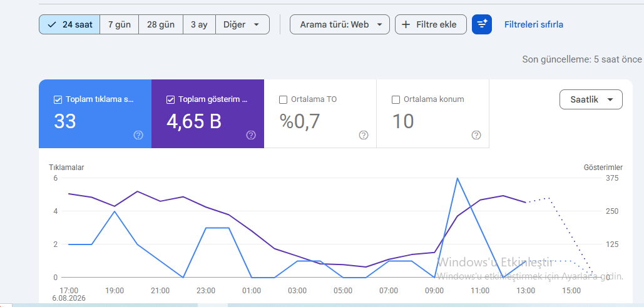Click help icon on Ortalama TO card
Viewport: 644px width, 307px height.
click(x=364, y=135)
